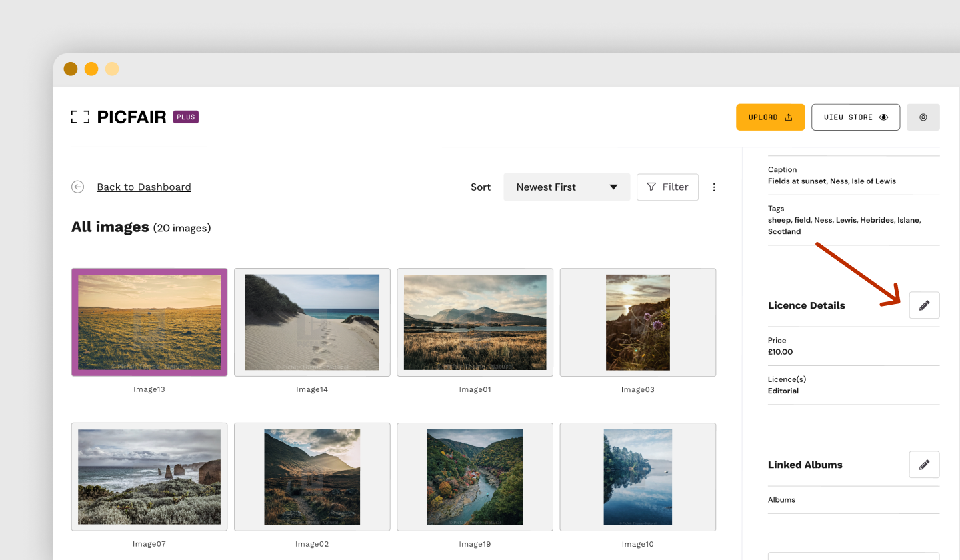Click the Sort label

tap(481, 187)
